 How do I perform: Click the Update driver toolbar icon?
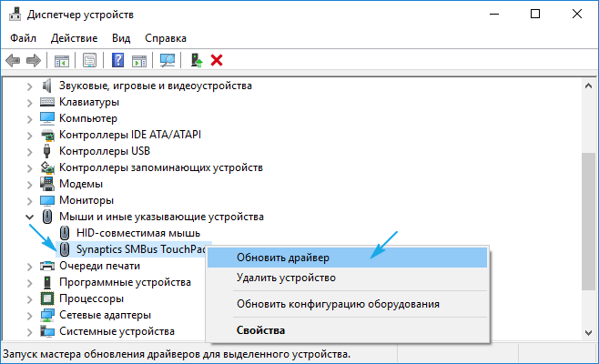[197, 60]
